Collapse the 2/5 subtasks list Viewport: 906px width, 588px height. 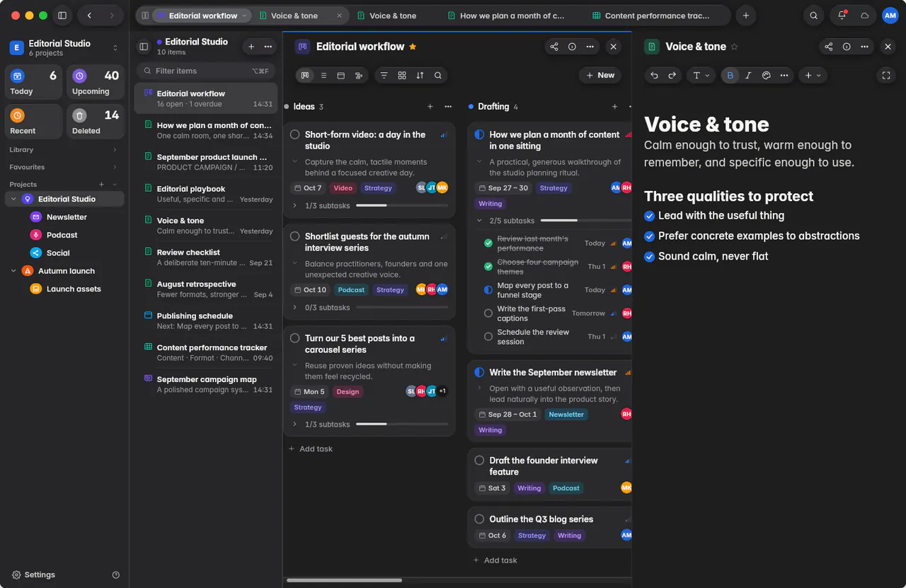click(480, 221)
